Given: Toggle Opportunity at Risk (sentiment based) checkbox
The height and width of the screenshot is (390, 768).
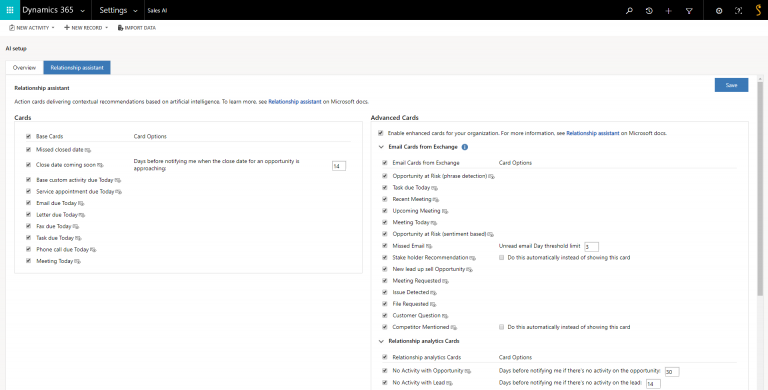Looking at the screenshot, I should tap(385, 234).
